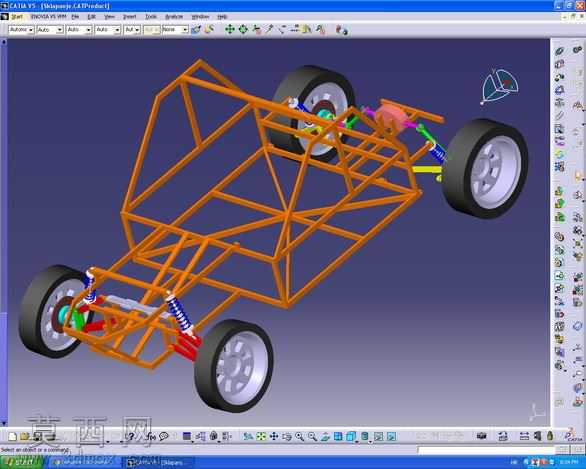This screenshot has height=469, width=586.
Task: Click the Windows Start button
Action: pyautogui.click(x=21, y=463)
